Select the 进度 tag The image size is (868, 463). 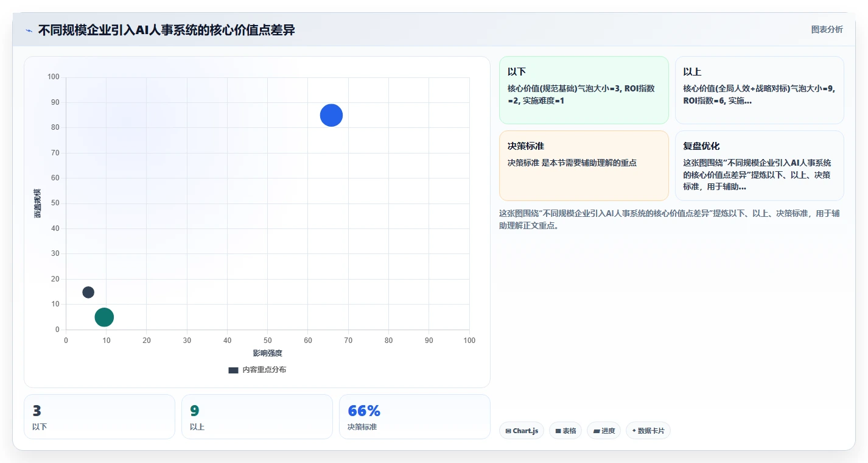pyautogui.click(x=604, y=431)
